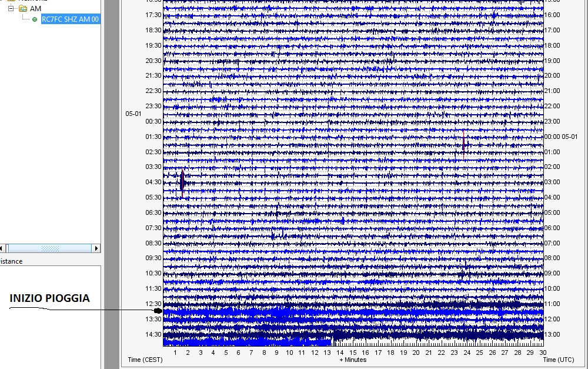Click the 13:00 UTC time label
This screenshot has width=588, height=369.
point(552,334)
